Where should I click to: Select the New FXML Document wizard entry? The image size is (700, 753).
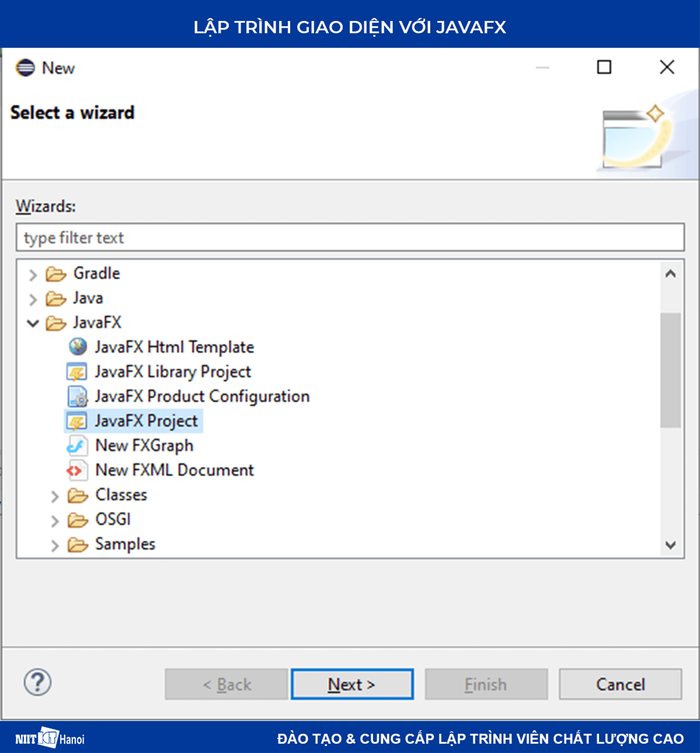pyautogui.click(x=174, y=470)
